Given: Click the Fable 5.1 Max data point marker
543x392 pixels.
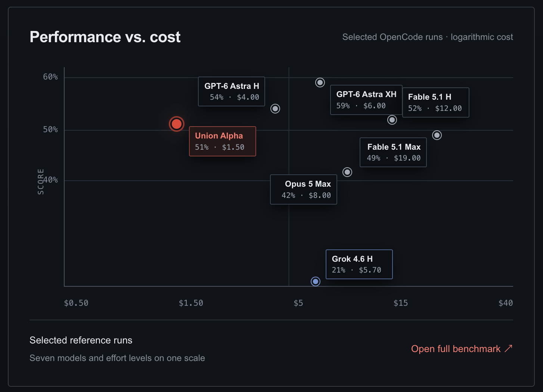Looking at the screenshot, I should click(437, 135).
